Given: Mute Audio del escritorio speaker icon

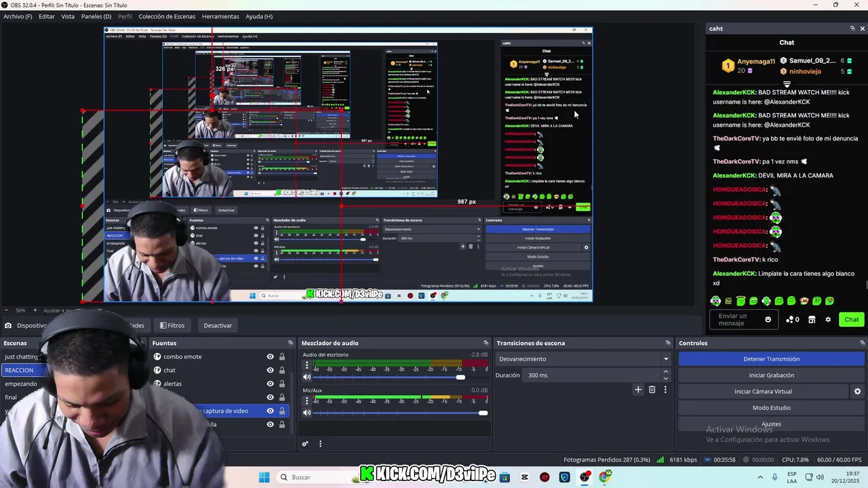Looking at the screenshot, I should tap(307, 377).
